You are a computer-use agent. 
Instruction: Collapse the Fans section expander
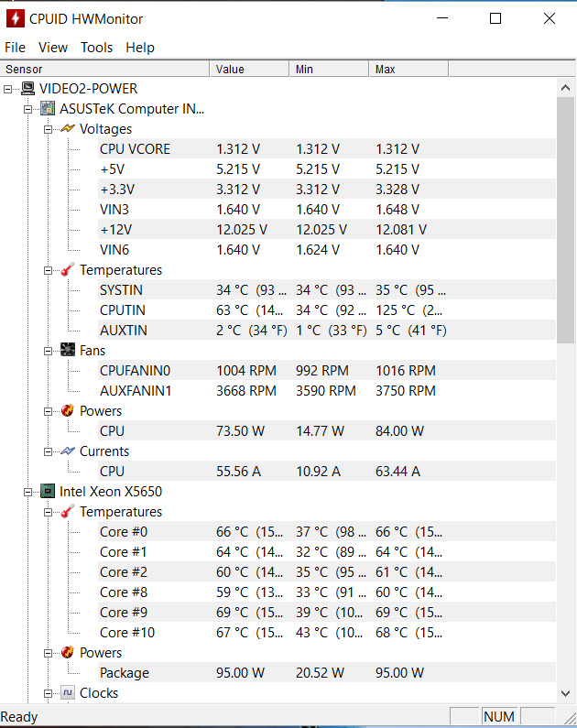[49, 351]
